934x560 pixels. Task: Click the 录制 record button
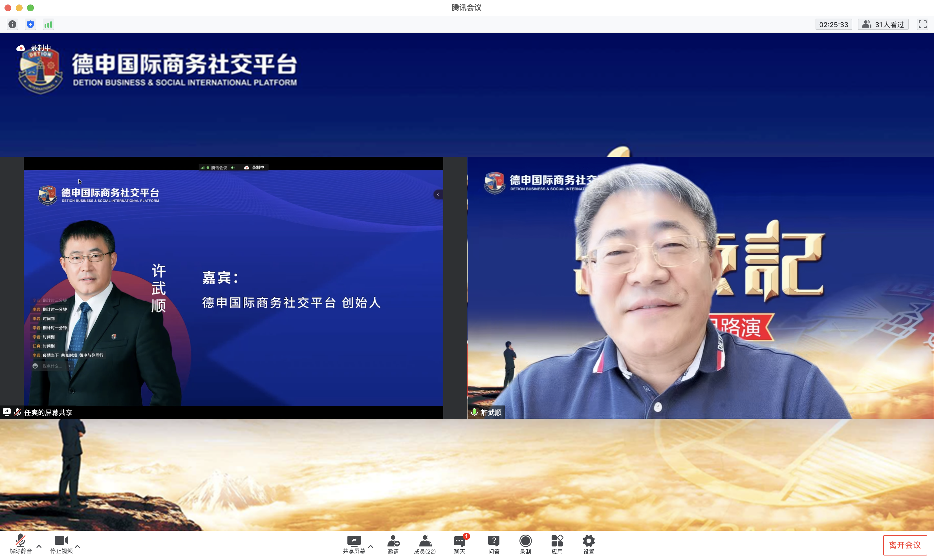(x=525, y=544)
